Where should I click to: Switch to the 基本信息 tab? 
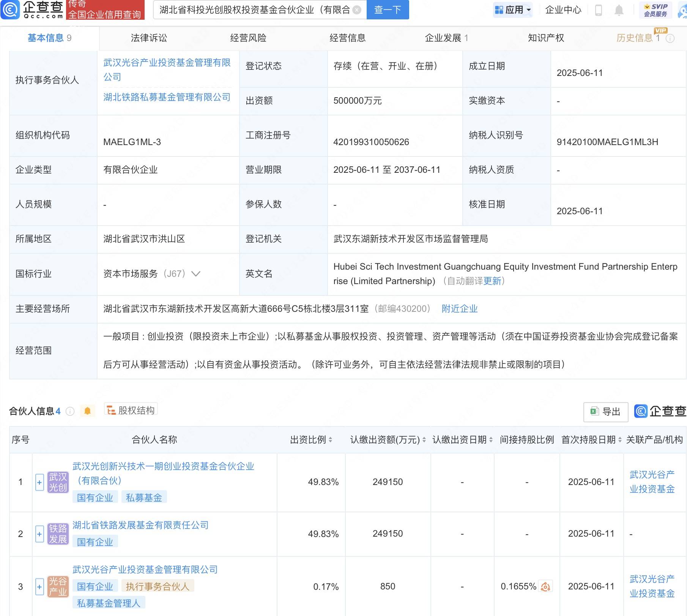coord(49,38)
